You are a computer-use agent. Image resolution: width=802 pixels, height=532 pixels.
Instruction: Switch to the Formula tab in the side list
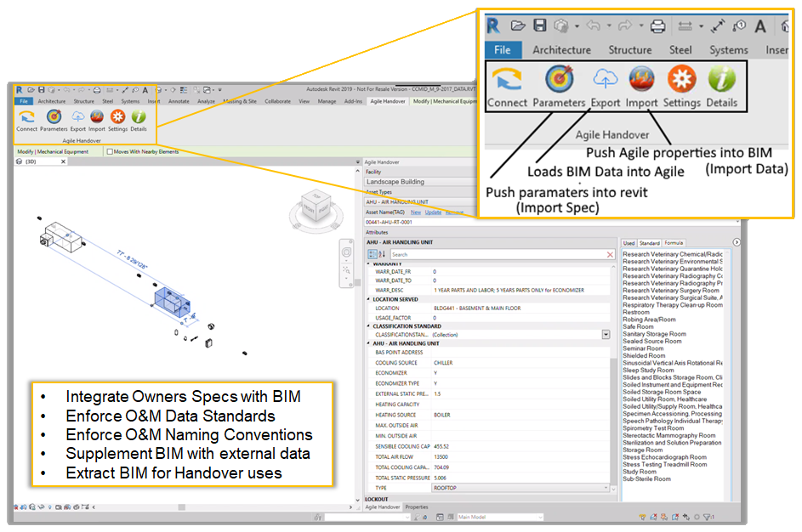pyautogui.click(x=674, y=243)
